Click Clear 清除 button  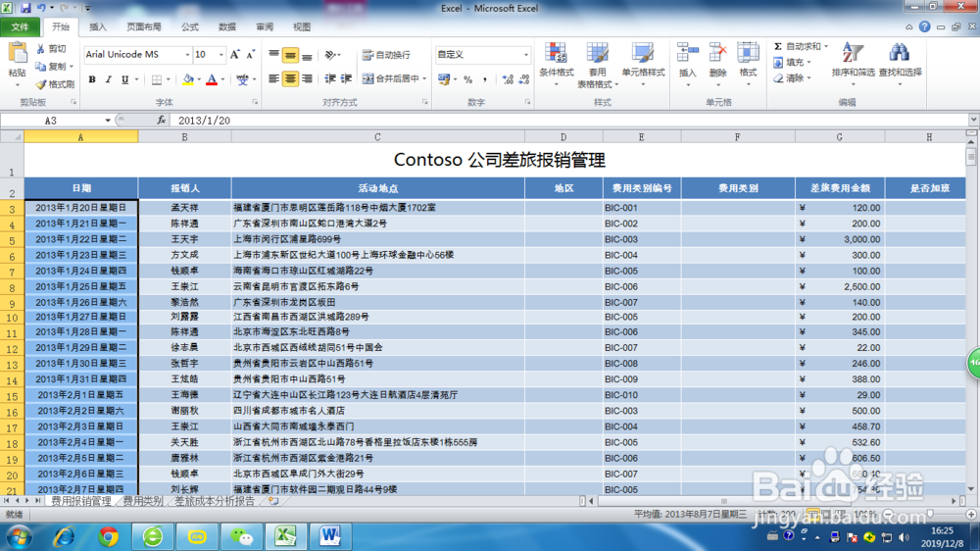pyautogui.click(x=791, y=78)
